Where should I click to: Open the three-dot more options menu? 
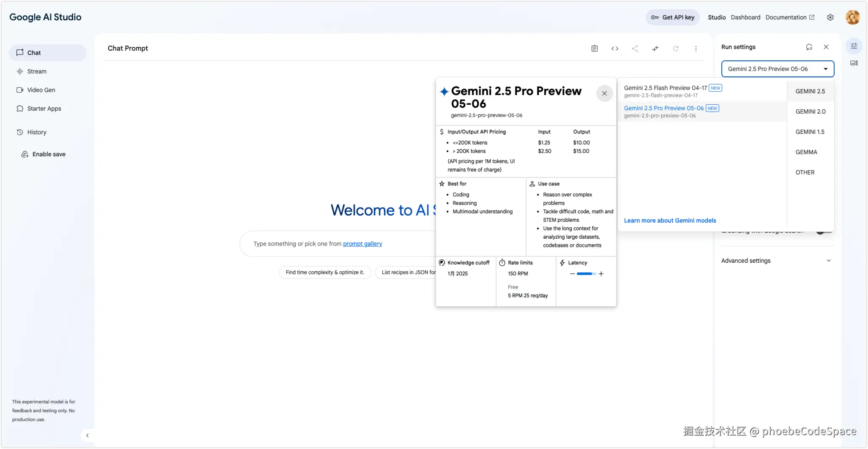coord(696,49)
